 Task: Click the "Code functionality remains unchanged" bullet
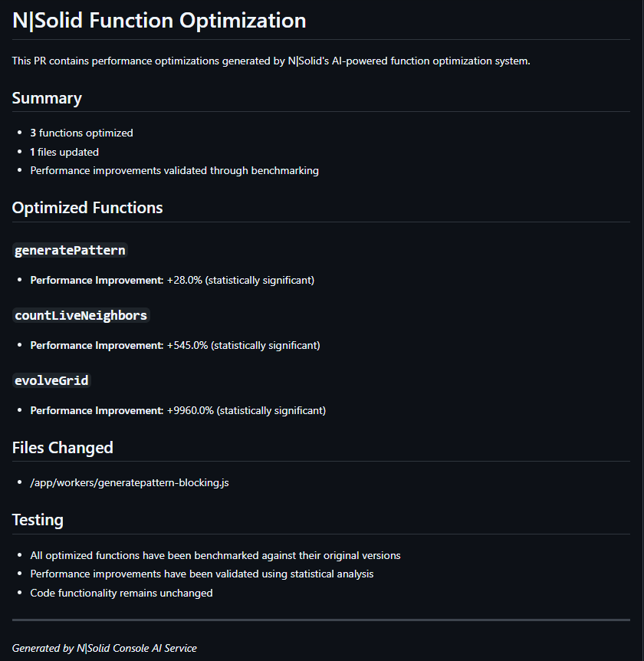click(x=121, y=593)
